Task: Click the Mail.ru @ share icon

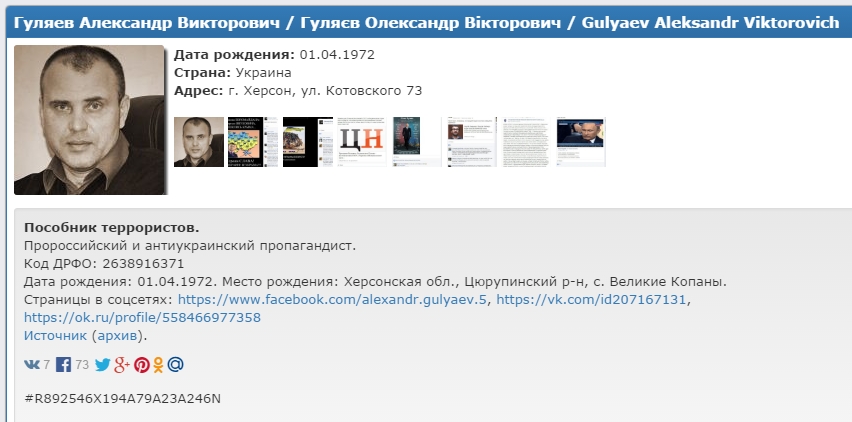Action: [175, 365]
